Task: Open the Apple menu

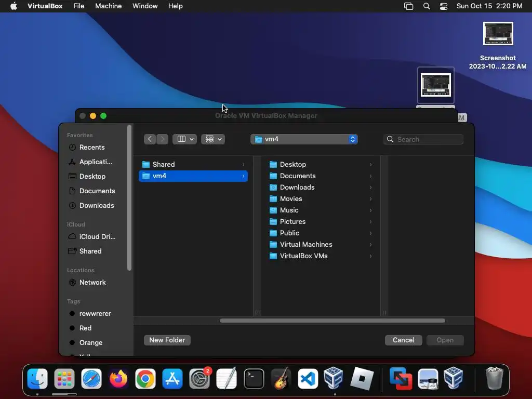Action: click(x=14, y=6)
